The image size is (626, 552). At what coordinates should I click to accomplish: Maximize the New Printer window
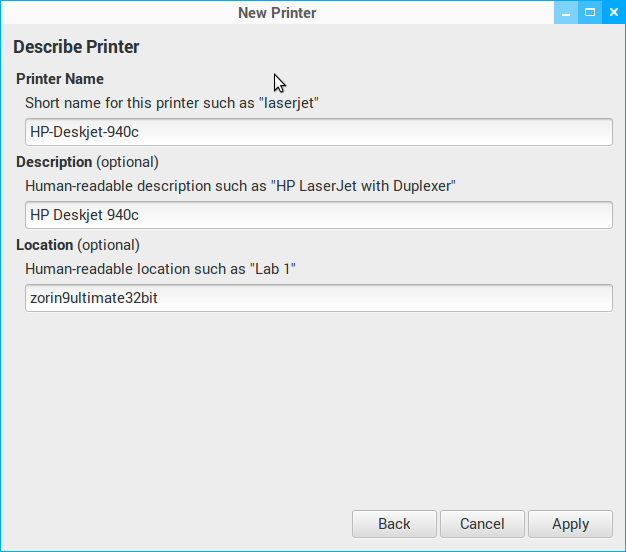[590, 13]
